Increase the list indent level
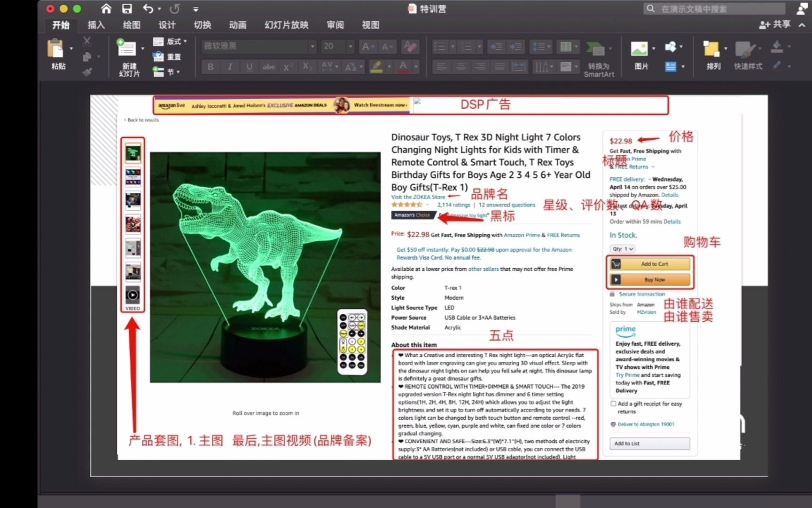 coord(515,47)
